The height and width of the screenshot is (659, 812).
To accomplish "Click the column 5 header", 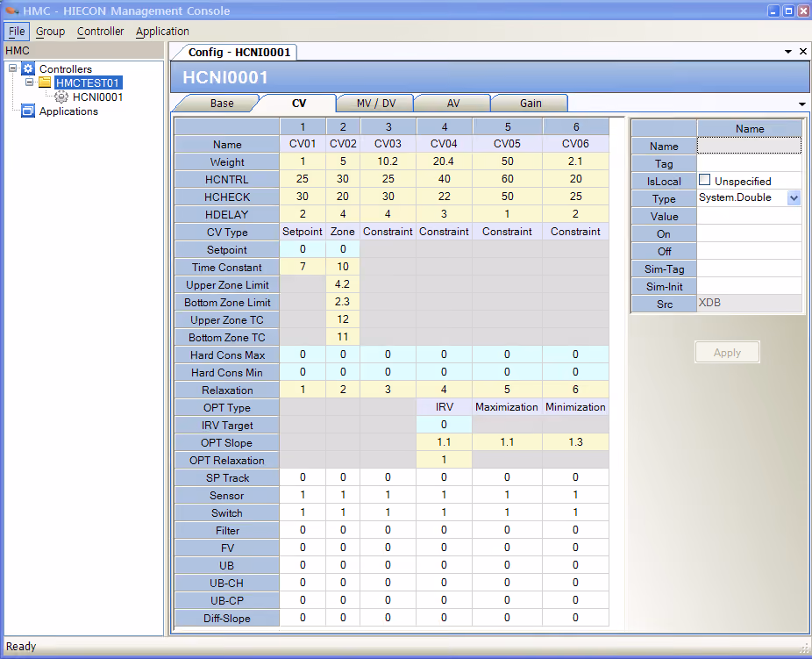I will [507, 126].
